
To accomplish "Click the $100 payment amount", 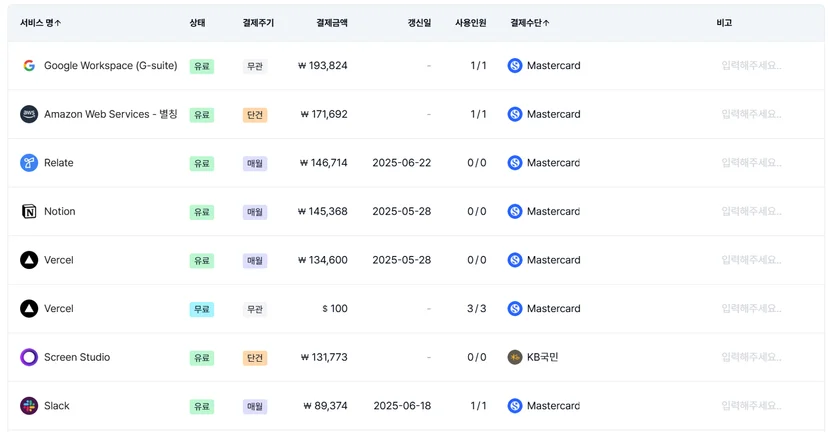I will click(335, 308).
